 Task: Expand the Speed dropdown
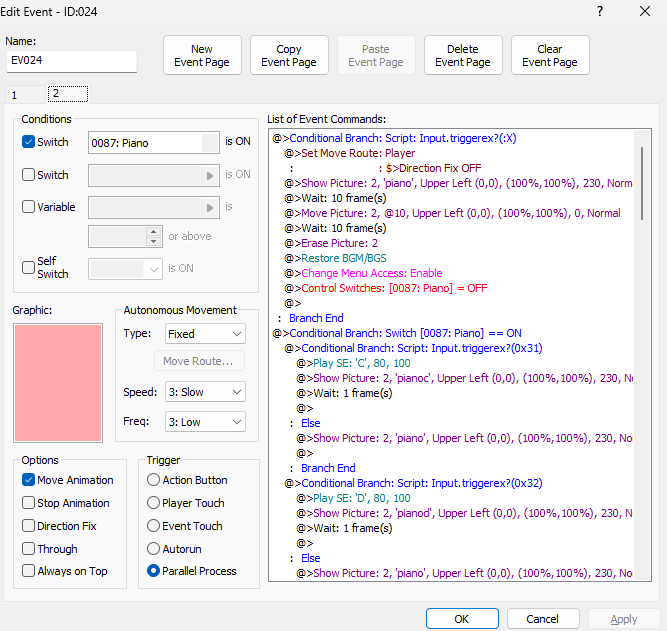coord(205,392)
